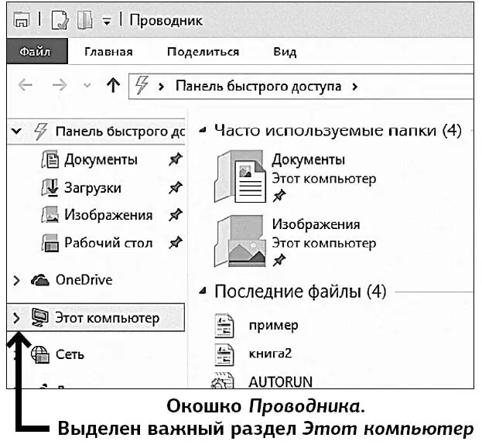Click the pin icon next to Загрузки

coord(176,188)
